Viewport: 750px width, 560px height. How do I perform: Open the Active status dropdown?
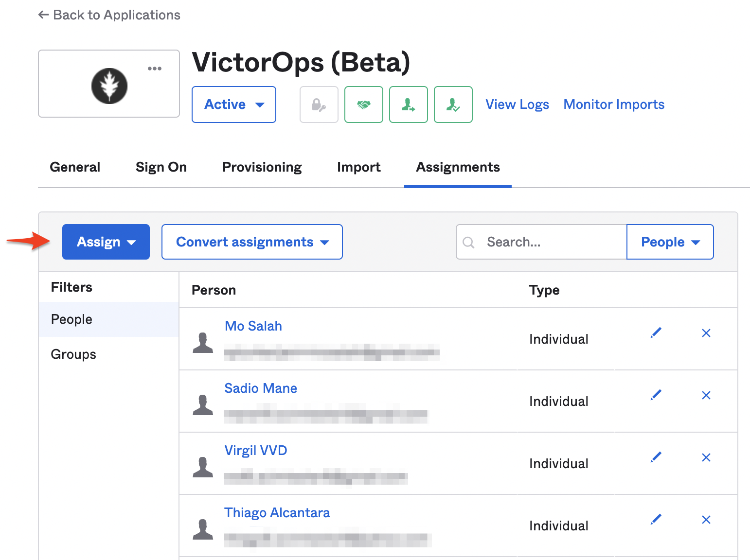[x=233, y=104]
